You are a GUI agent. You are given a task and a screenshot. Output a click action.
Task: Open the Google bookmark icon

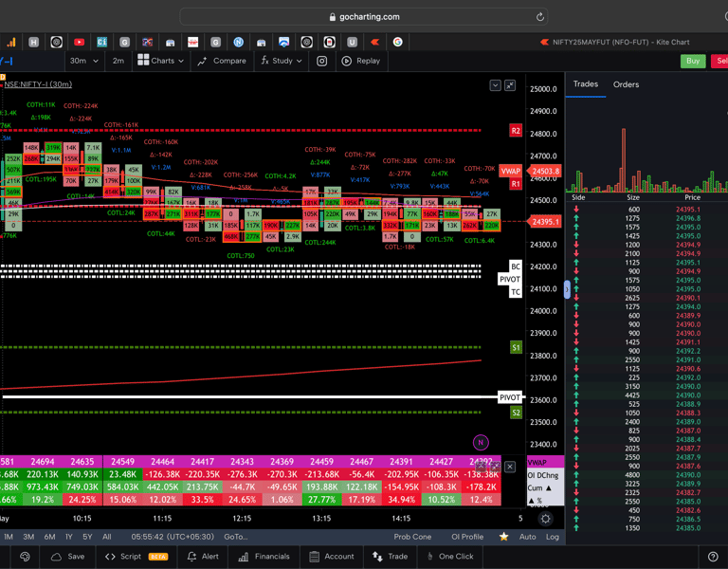pyautogui.click(x=398, y=43)
